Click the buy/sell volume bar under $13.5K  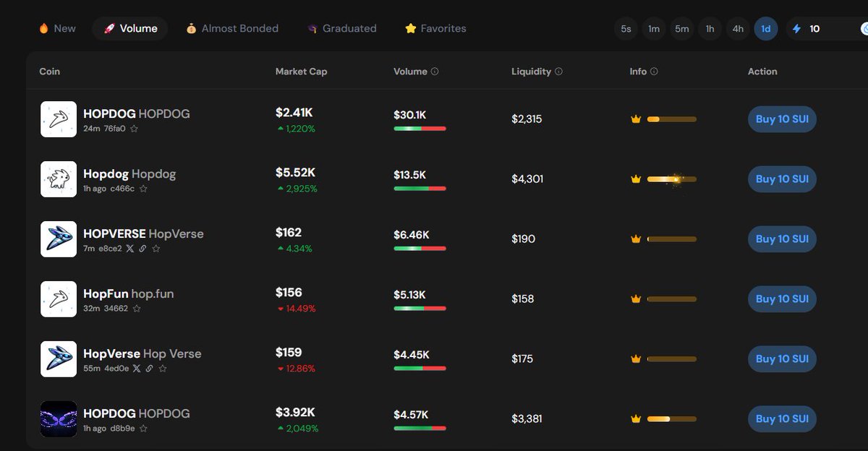[x=420, y=189]
